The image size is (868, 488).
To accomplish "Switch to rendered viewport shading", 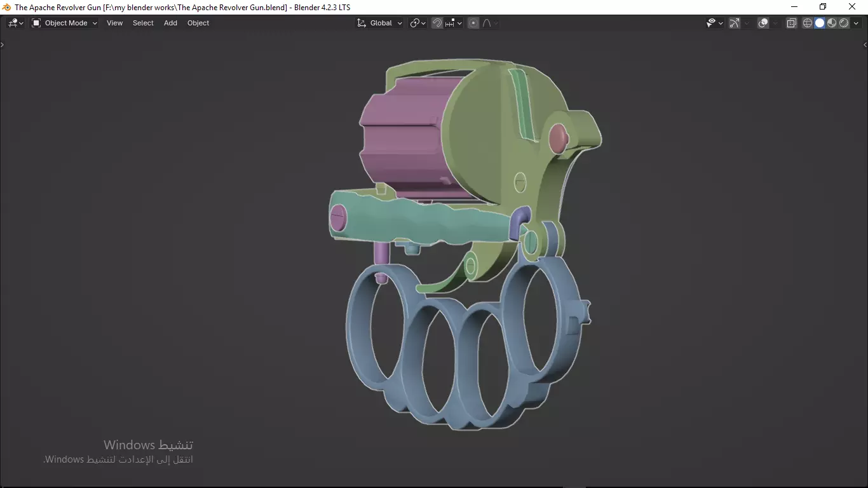I will pos(844,23).
